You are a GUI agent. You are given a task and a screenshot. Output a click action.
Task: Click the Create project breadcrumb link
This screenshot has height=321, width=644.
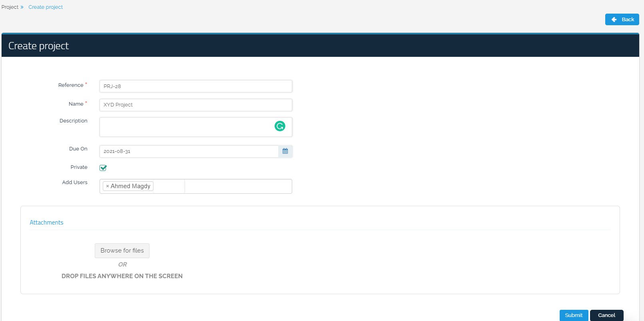46,7
